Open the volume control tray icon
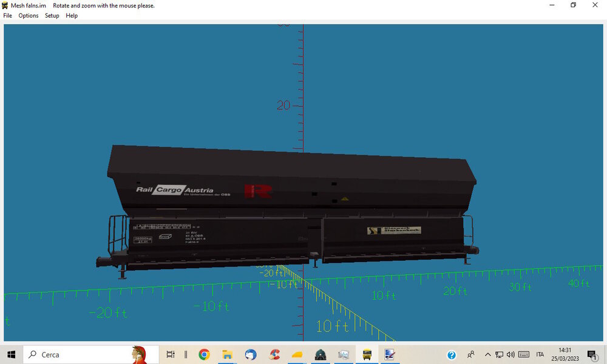 click(x=510, y=354)
